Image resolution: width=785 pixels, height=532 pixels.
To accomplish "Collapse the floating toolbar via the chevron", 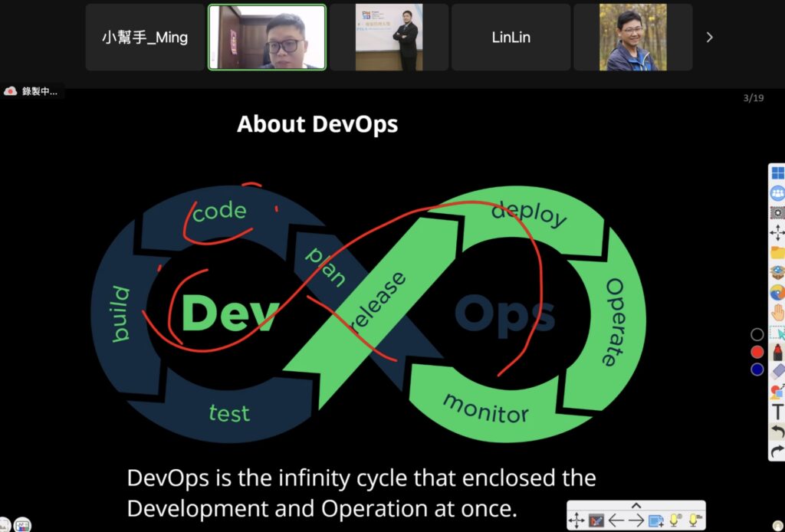I will click(635, 505).
